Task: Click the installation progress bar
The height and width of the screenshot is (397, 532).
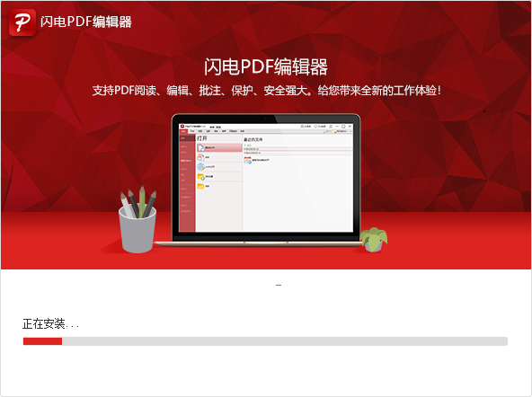Action: click(x=265, y=341)
